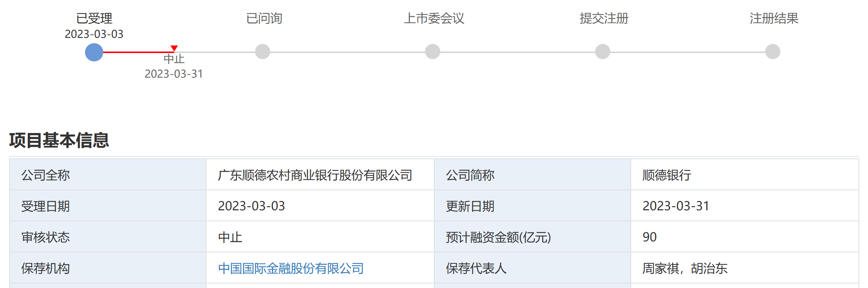Image resolution: width=868 pixels, height=288 pixels.
Task: Select the 上市委会议 stage circle
Action: (433, 52)
